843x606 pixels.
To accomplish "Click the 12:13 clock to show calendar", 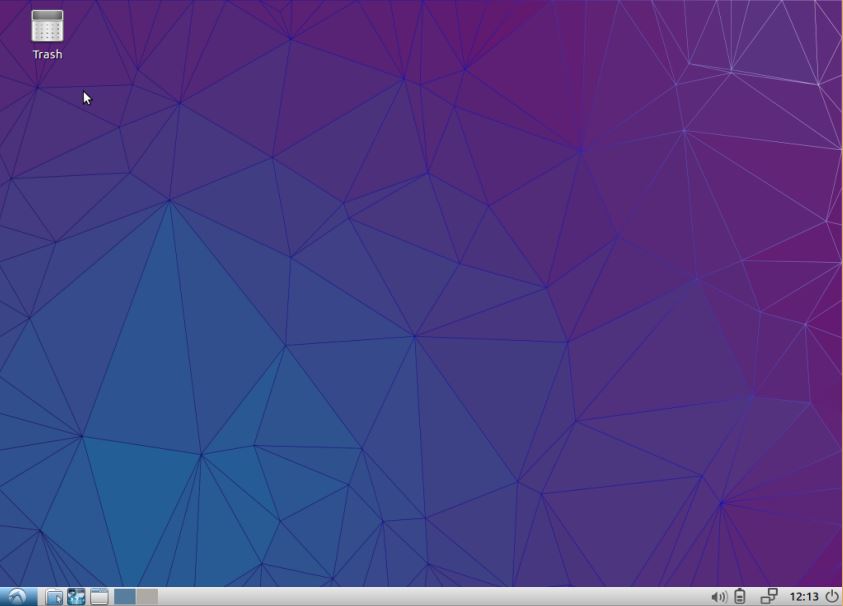I will (x=804, y=597).
